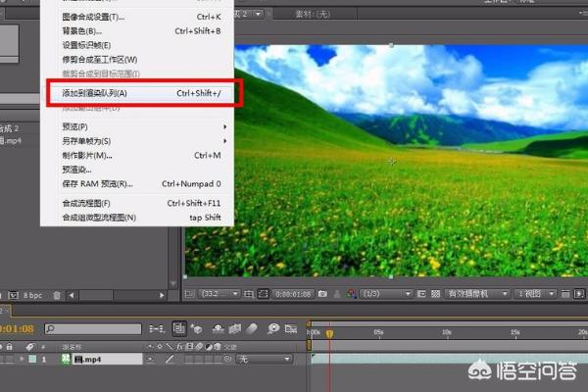Click the footage icon of layer 1
Screen dimensions: 588x392
pos(66,359)
